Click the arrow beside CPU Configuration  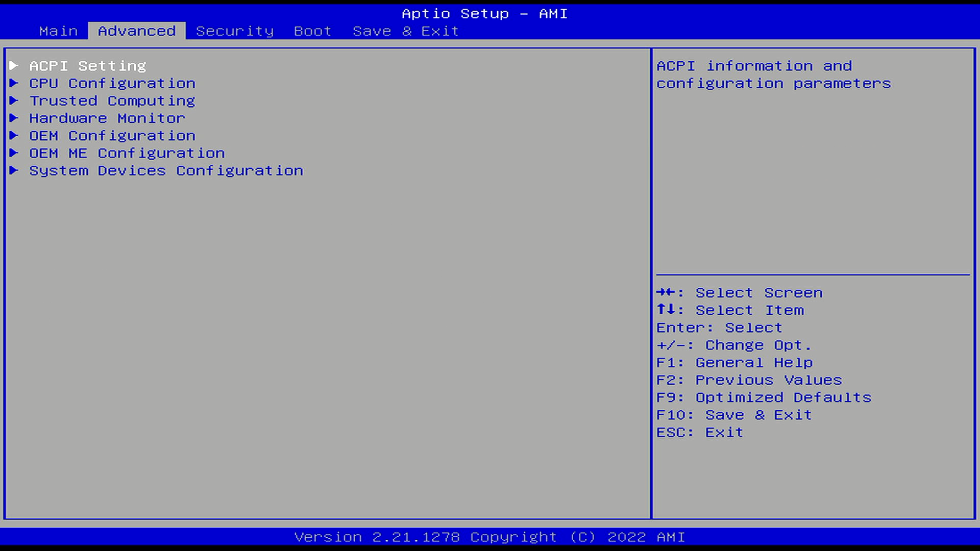click(14, 83)
